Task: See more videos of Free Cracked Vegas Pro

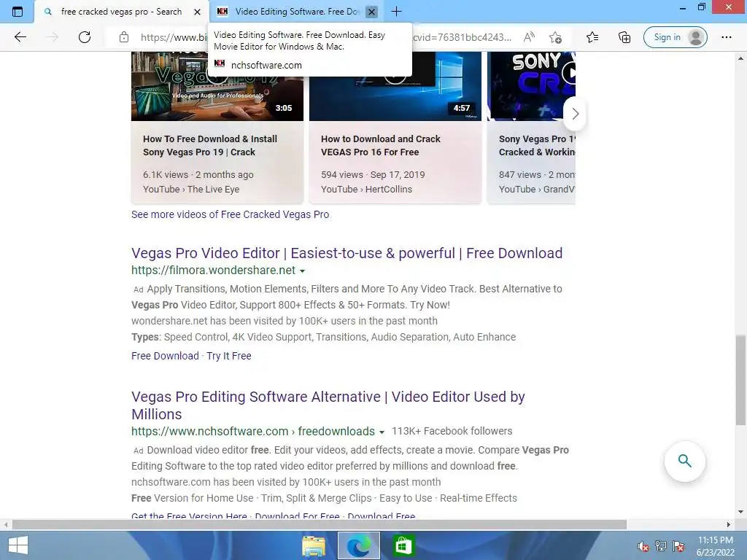Action: click(230, 214)
